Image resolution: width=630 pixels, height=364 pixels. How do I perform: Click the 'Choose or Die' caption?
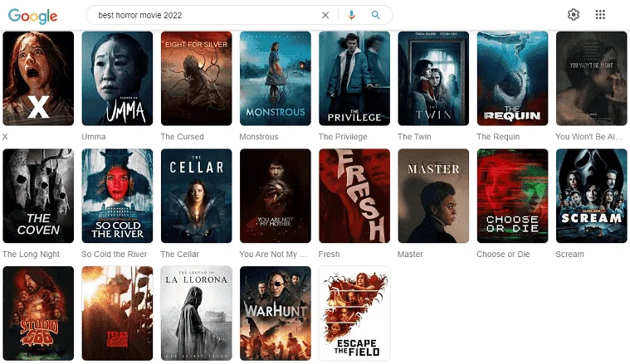[503, 254]
